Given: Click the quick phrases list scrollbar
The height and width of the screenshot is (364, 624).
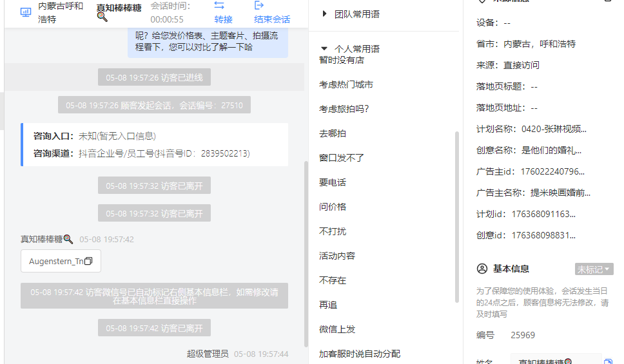Looking at the screenshot, I should click(457, 217).
